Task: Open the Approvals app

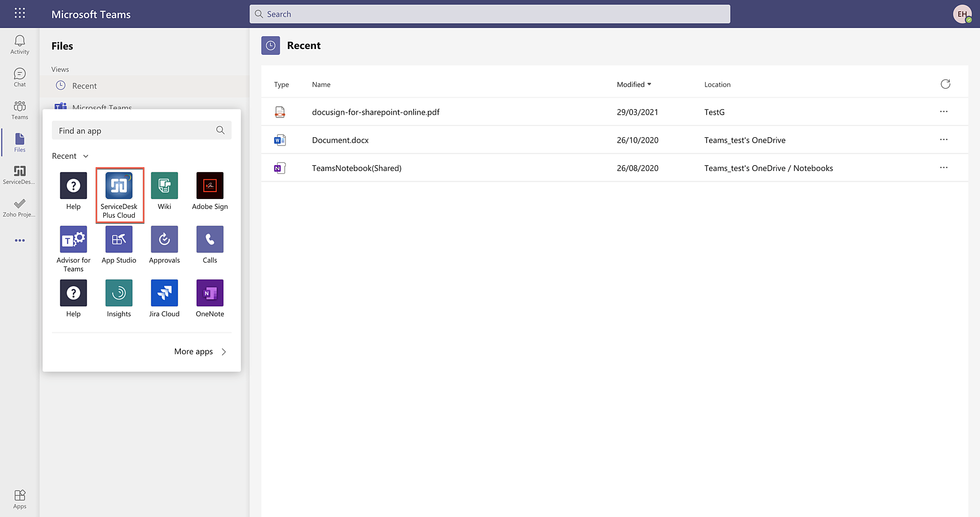Action: click(165, 245)
